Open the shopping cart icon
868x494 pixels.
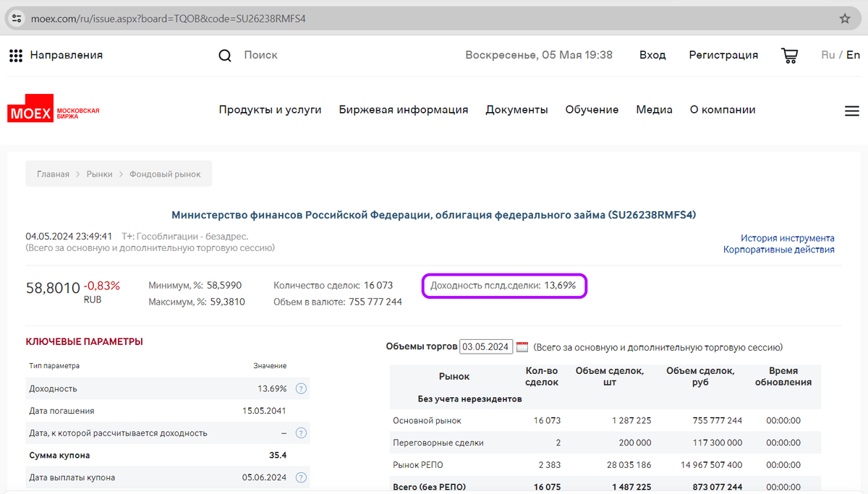(x=789, y=55)
